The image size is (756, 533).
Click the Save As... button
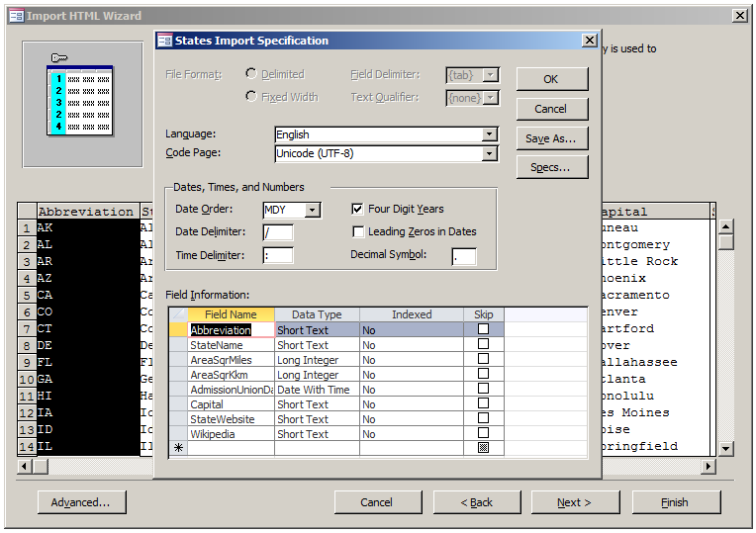pyautogui.click(x=552, y=138)
